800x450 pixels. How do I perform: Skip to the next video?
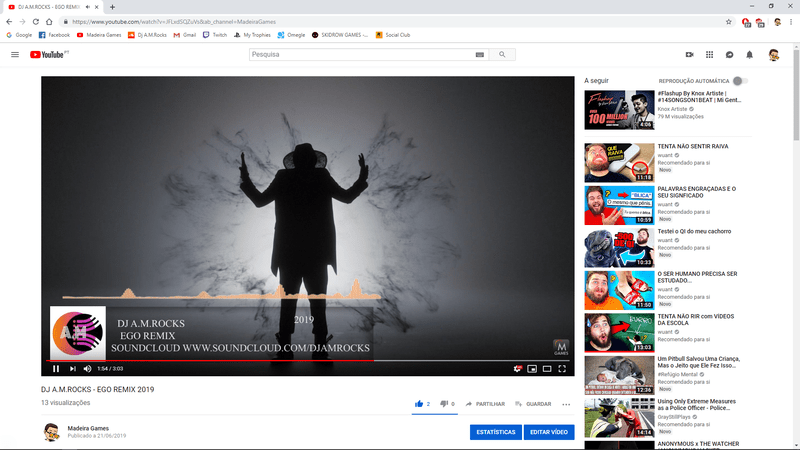pos(71,369)
